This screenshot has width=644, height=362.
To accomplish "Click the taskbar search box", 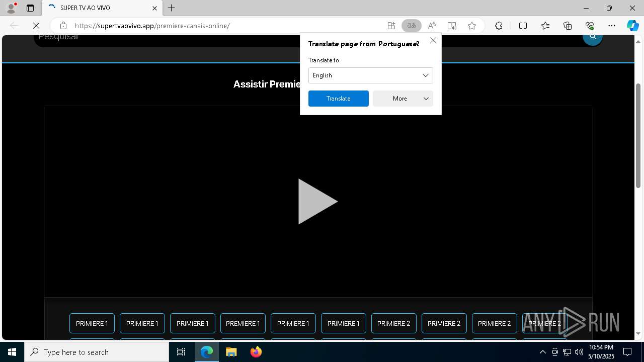I will pyautogui.click(x=97, y=352).
